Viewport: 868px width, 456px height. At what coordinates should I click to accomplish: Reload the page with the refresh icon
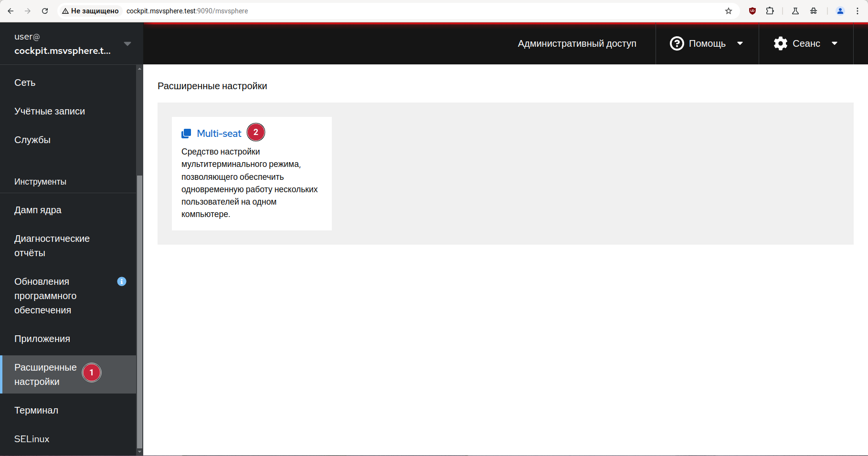pos(45,11)
